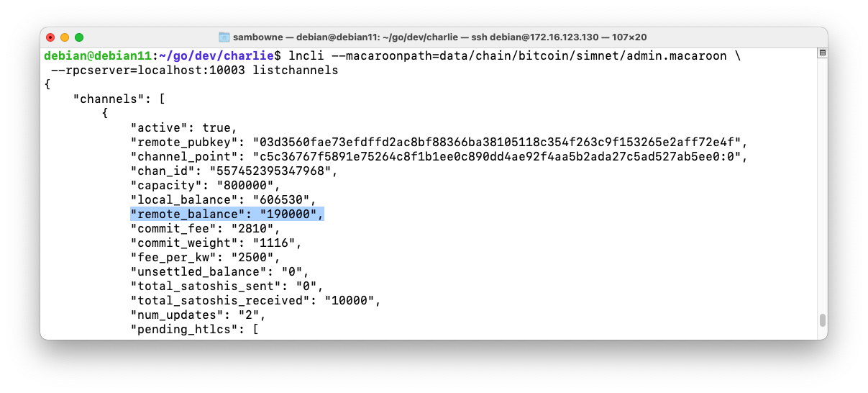
Task: Click the red close window button
Action: tap(50, 37)
